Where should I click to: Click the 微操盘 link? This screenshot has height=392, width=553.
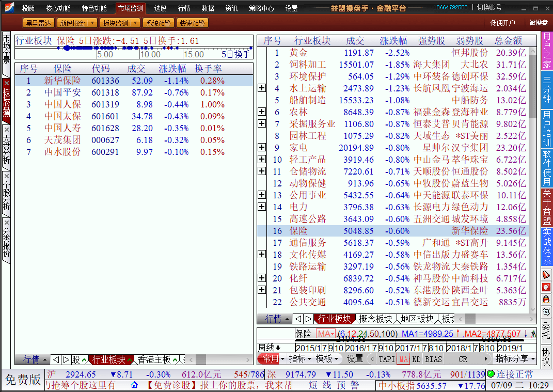coord(539,23)
